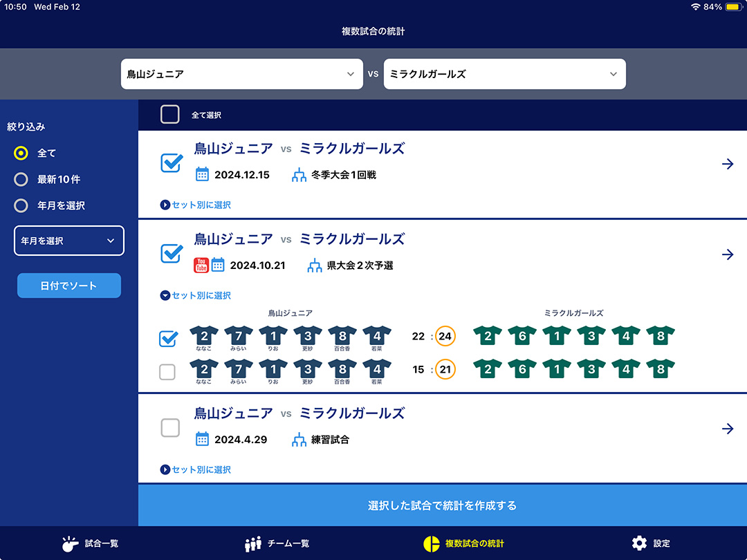Expand the 年月を選択 dropdown in sidebar
The width and height of the screenshot is (747, 560).
click(x=69, y=241)
